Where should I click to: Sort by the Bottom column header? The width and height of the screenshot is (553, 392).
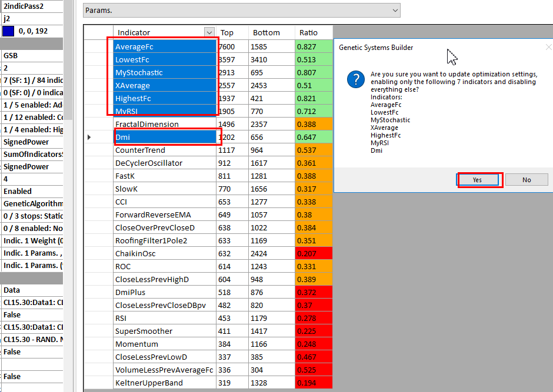pyautogui.click(x=266, y=32)
